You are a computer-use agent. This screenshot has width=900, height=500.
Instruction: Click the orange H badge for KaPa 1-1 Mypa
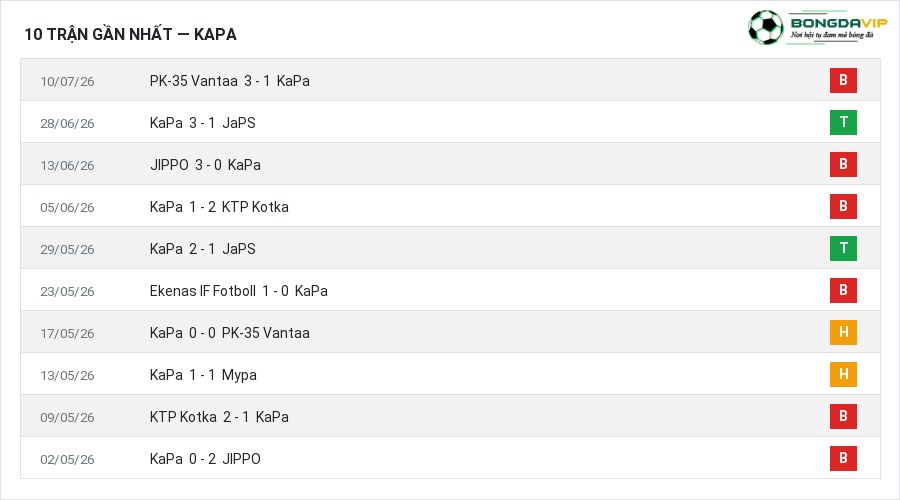[843, 374]
